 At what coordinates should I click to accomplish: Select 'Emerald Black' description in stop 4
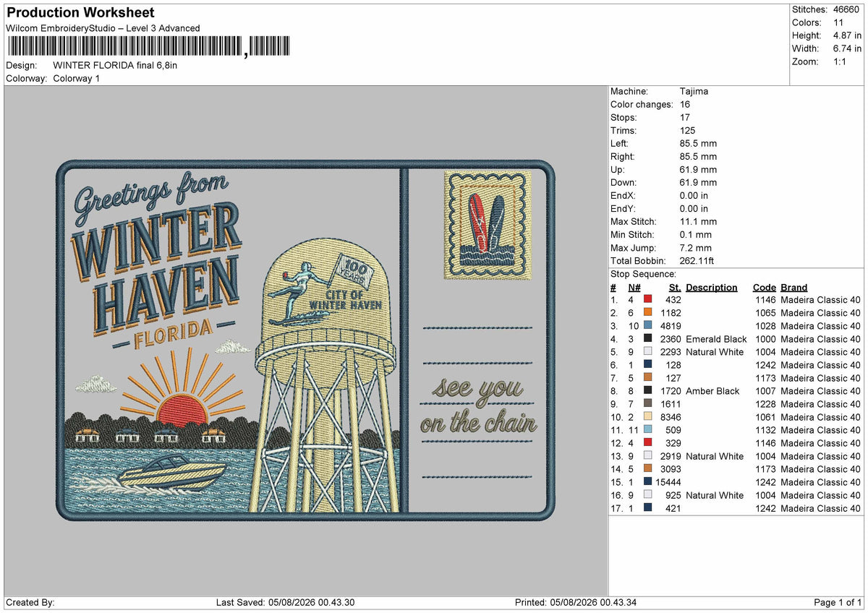[x=716, y=338]
